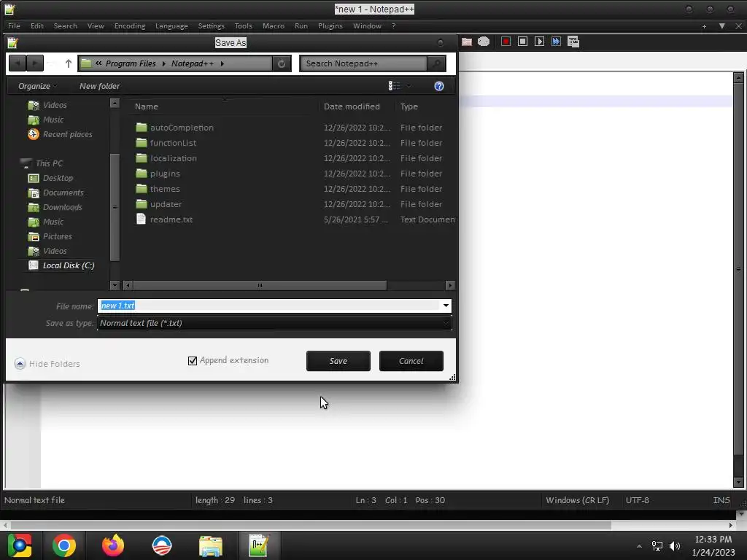The image size is (747, 560).
Task: Click the editor vertical scrollbar down arrow
Action: tap(738, 483)
